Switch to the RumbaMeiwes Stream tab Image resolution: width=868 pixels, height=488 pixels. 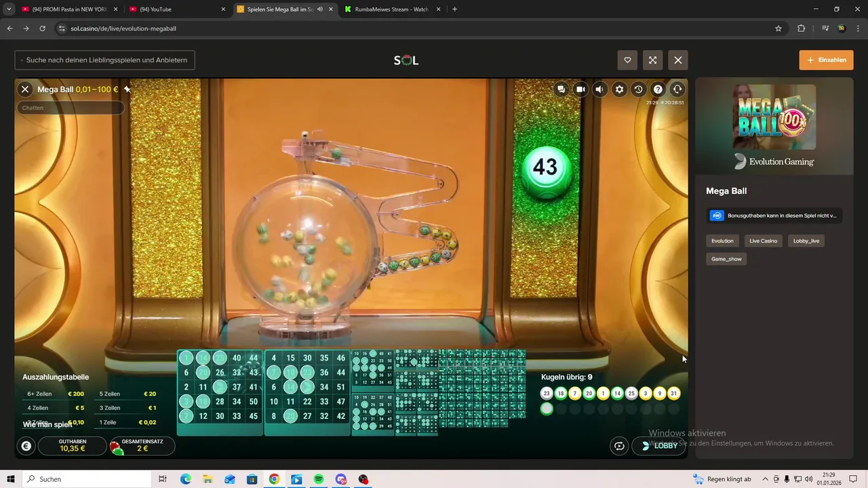tap(393, 9)
